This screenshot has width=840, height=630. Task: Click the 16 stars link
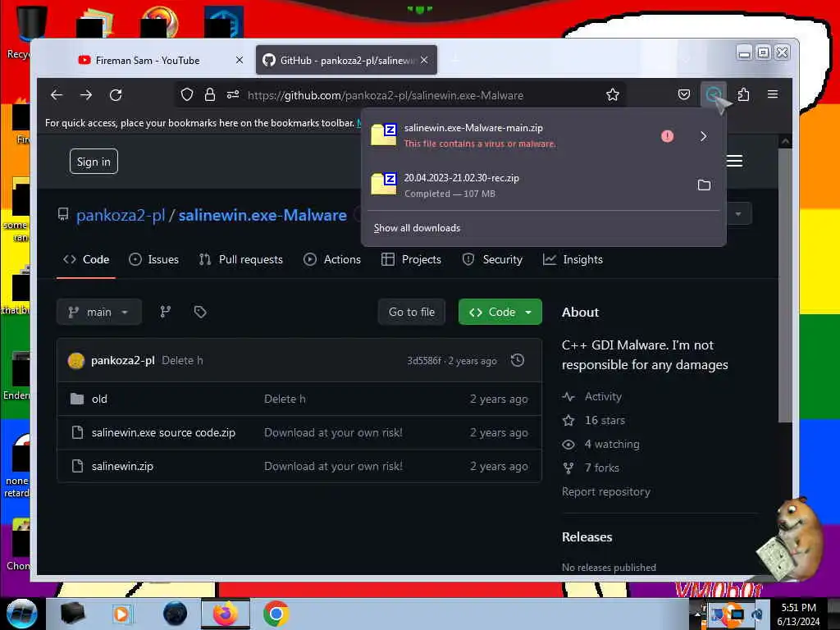click(x=605, y=421)
